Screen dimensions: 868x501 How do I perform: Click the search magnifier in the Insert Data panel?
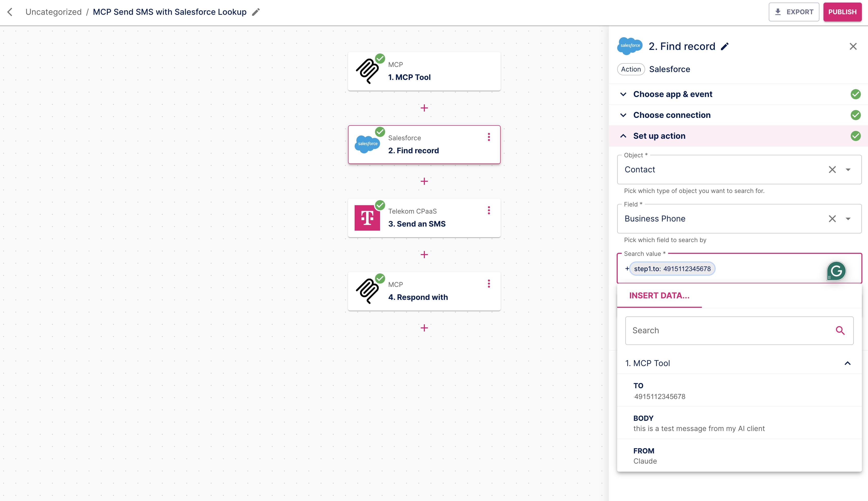pos(840,330)
